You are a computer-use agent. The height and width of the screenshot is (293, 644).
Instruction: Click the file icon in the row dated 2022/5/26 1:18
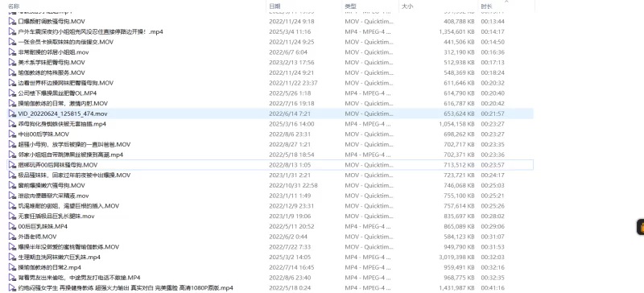(x=12, y=93)
